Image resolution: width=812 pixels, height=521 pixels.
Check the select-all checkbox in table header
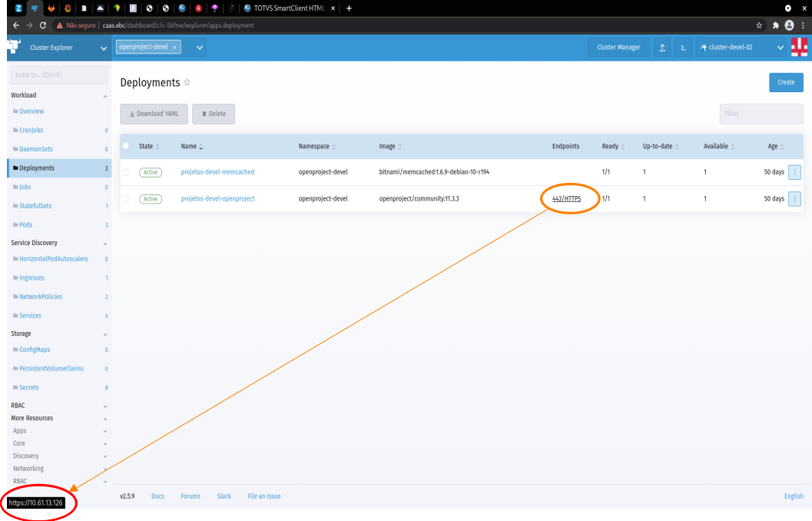coord(125,146)
